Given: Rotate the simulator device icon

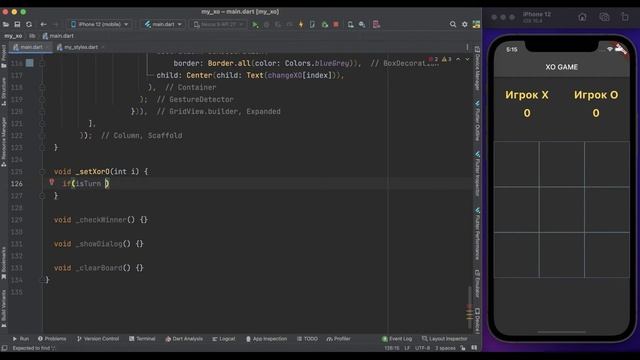Looking at the screenshot, I should pyautogui.click(x=625, y=17).
